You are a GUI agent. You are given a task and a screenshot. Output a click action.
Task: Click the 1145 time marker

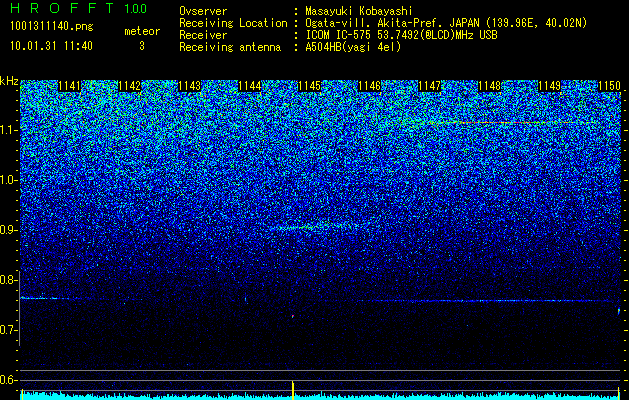309,86
